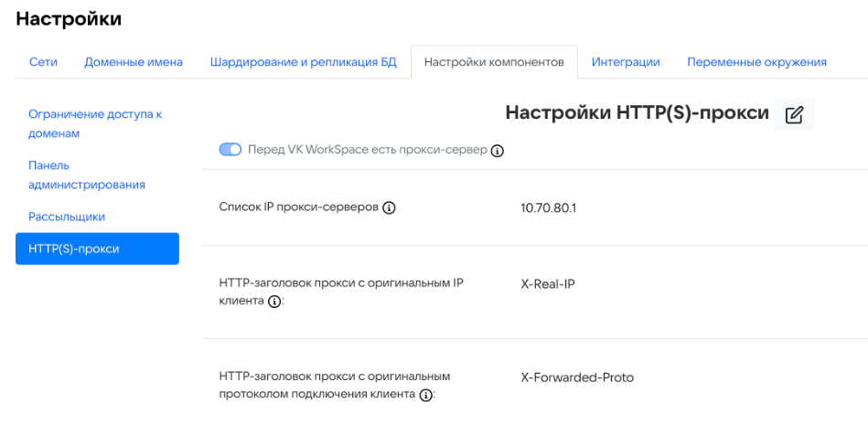
Task: Open "Панель администрирования" sidebar link
Action: [x=87, y=175]
